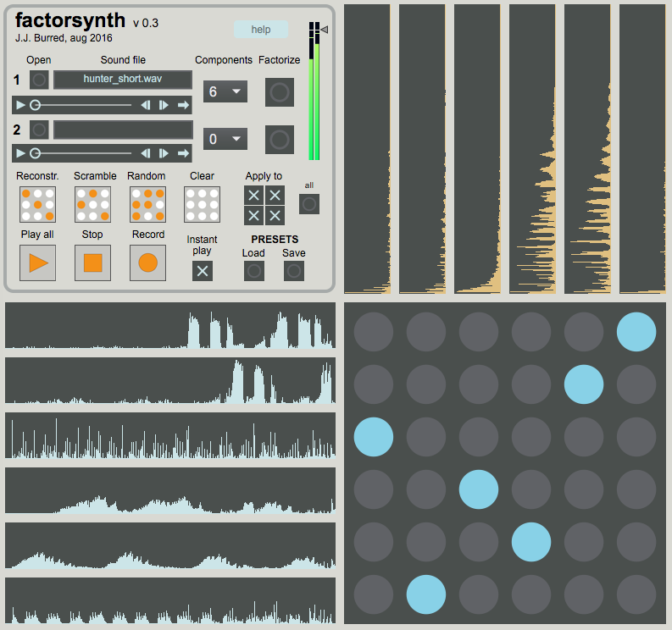Toggle the lit matrix cell in row 6, column 2
The width and height of the screenshot is (672, 630).
(426, 594)
